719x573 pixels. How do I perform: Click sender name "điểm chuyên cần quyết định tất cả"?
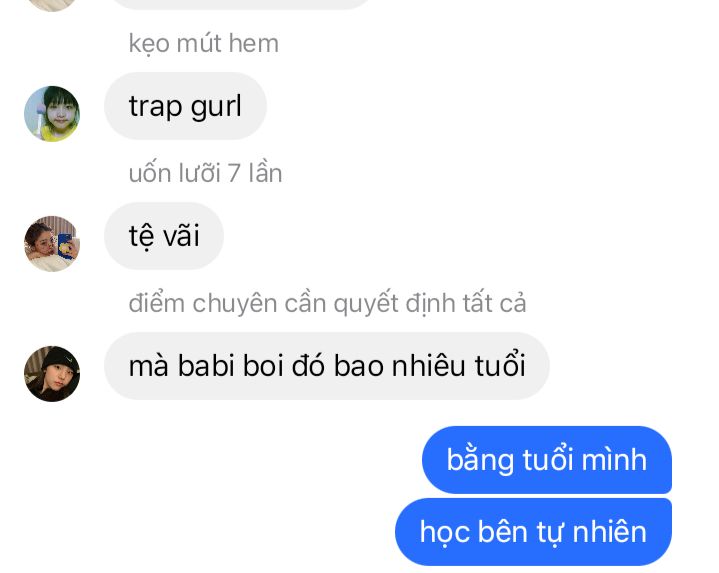(x=327, y=303)
